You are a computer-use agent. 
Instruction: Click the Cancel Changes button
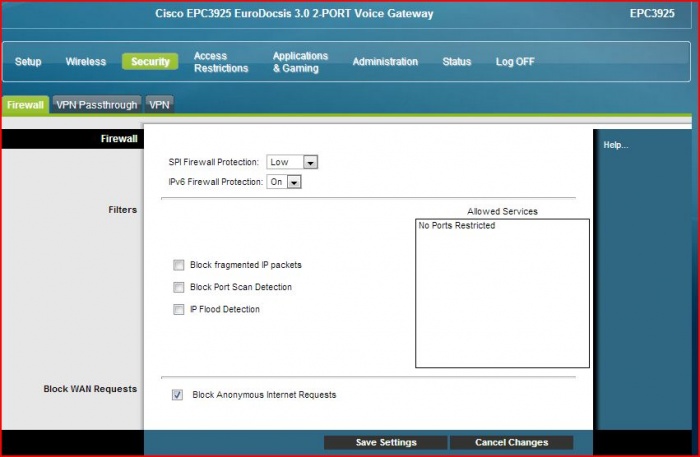point(512,442)
